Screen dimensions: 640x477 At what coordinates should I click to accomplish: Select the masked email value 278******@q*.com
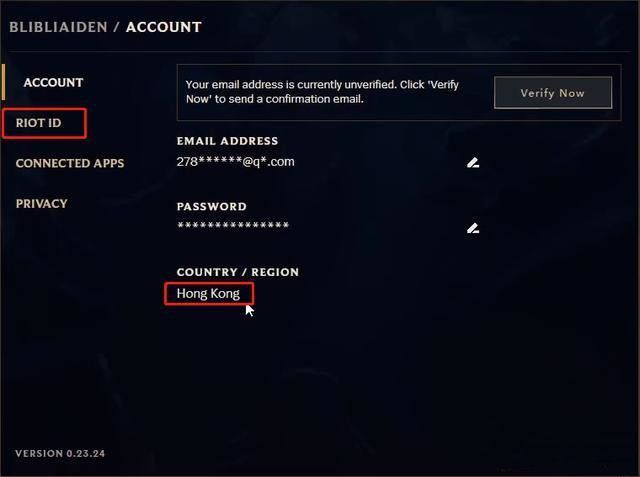click(x=236, y=162)
